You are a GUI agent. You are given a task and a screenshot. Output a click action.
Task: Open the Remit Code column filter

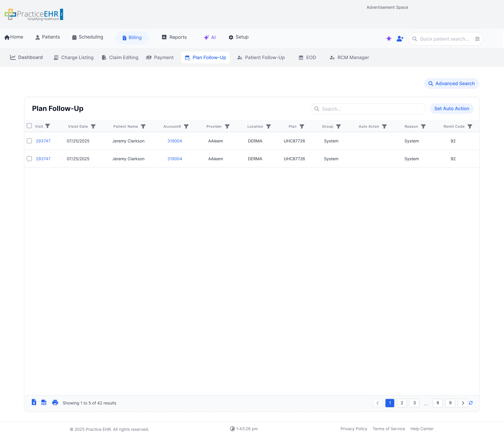click(470, 126)
